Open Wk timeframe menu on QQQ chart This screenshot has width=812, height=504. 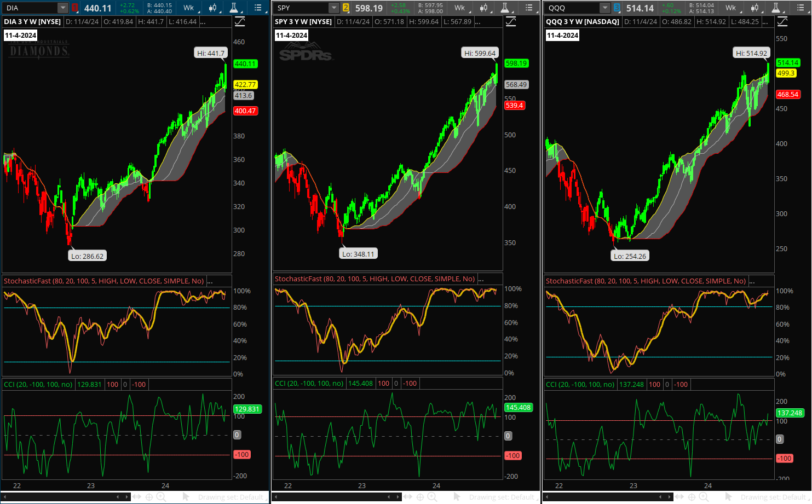[732, 8]
